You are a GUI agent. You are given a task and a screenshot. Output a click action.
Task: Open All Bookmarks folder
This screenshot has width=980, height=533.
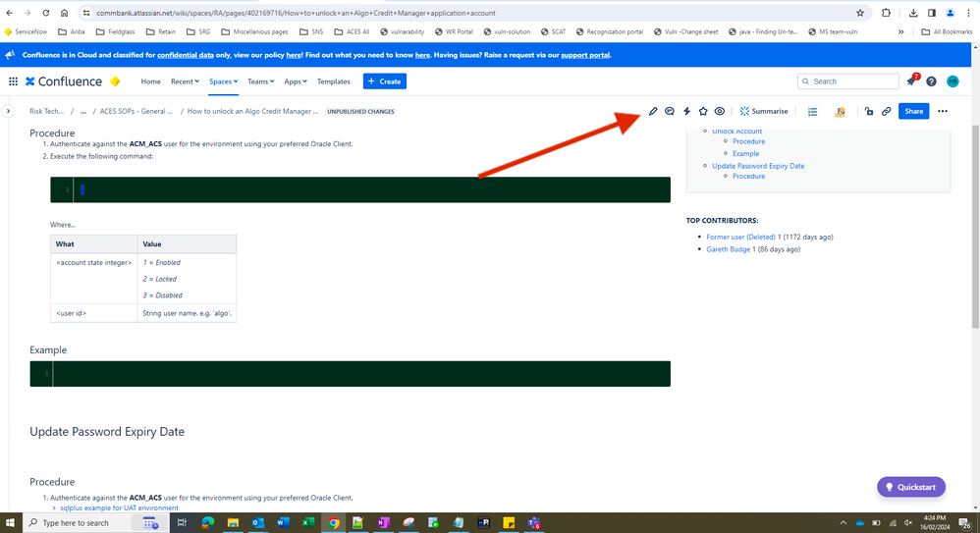[x=947, y=31]
